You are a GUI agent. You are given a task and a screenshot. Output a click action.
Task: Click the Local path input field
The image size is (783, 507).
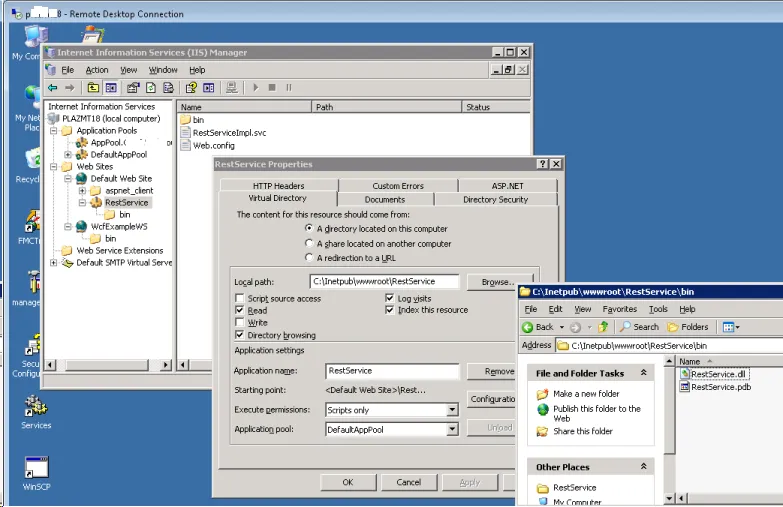385,282
